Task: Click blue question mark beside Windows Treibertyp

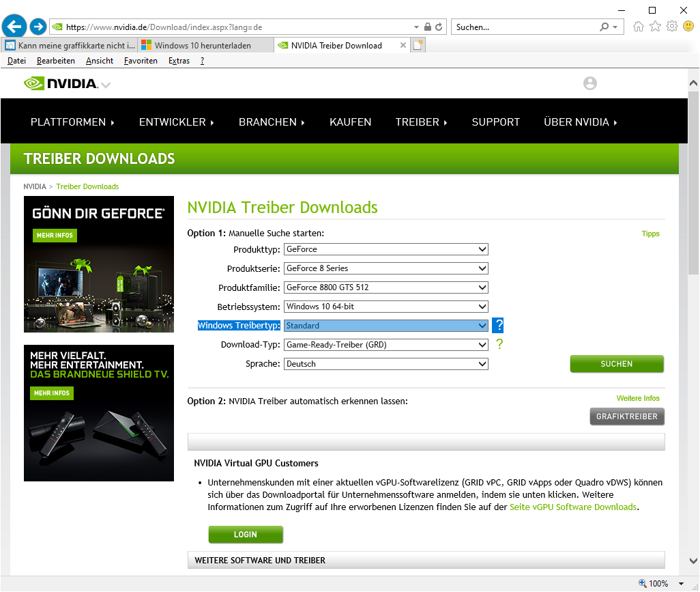Action: (498, 325)
